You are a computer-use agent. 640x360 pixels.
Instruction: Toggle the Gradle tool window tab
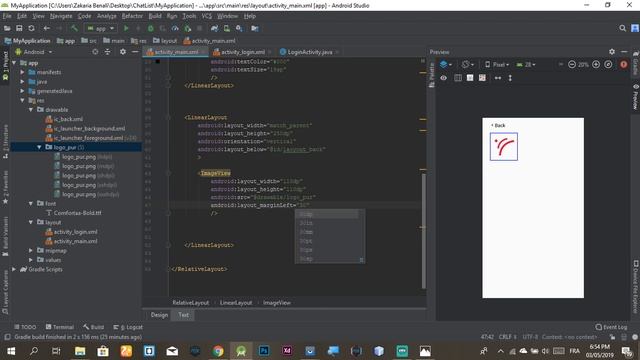pos(636,63)
